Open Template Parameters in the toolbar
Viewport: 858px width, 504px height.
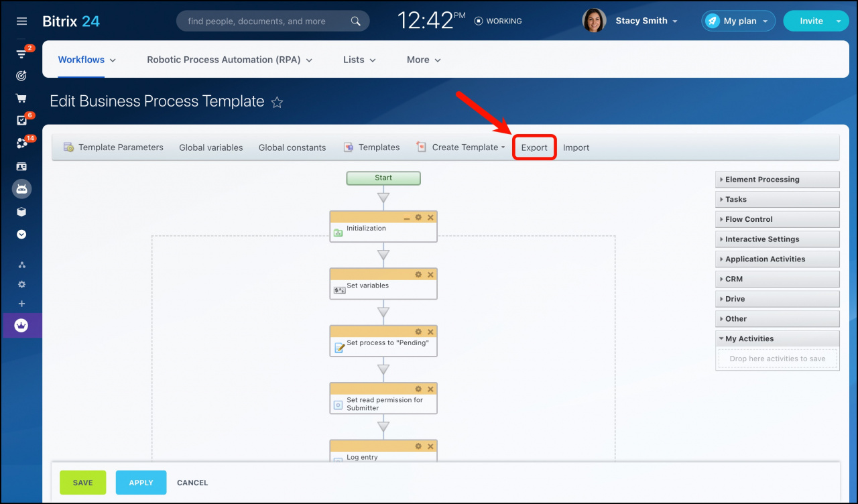[113, 147]
